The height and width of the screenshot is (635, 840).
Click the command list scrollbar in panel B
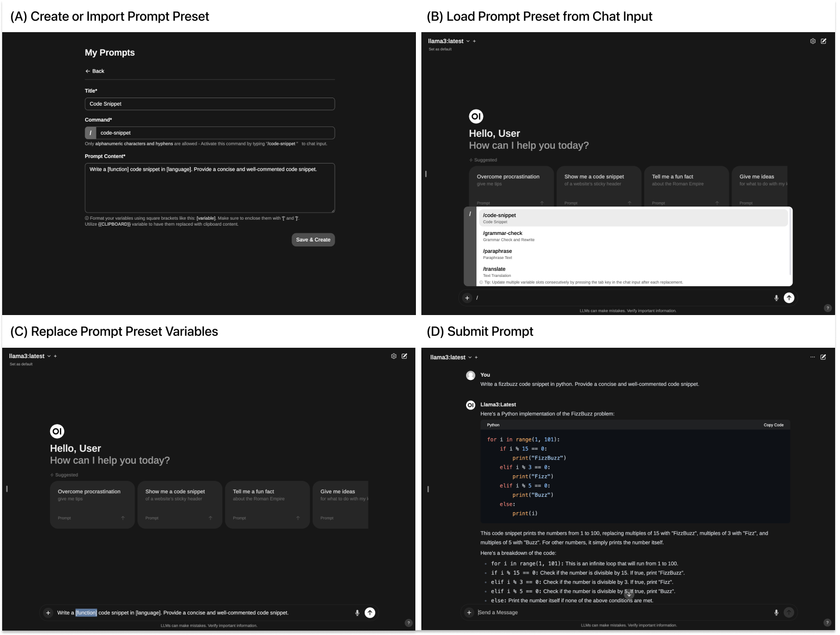click(x=790, y=241)
